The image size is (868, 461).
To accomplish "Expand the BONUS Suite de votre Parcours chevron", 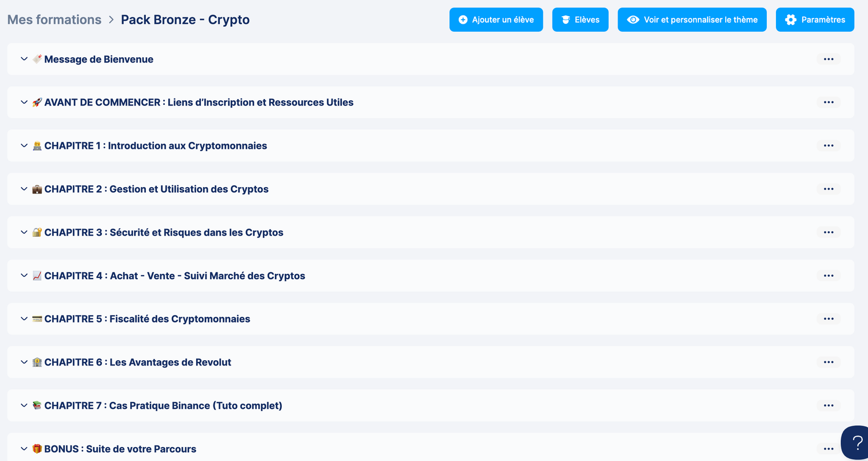I will point(24,449).
